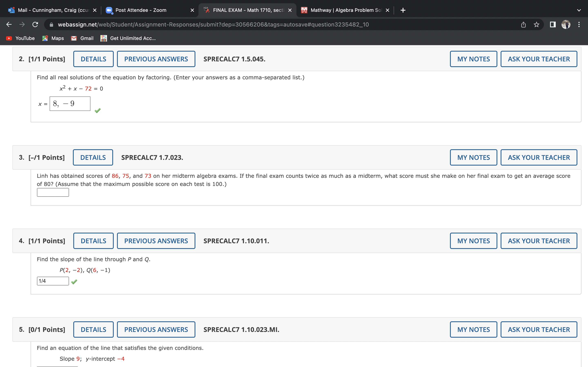Expand PREVIOUS ANSWERS for question 2
The image size is (588, 367).
pos(156,59)
